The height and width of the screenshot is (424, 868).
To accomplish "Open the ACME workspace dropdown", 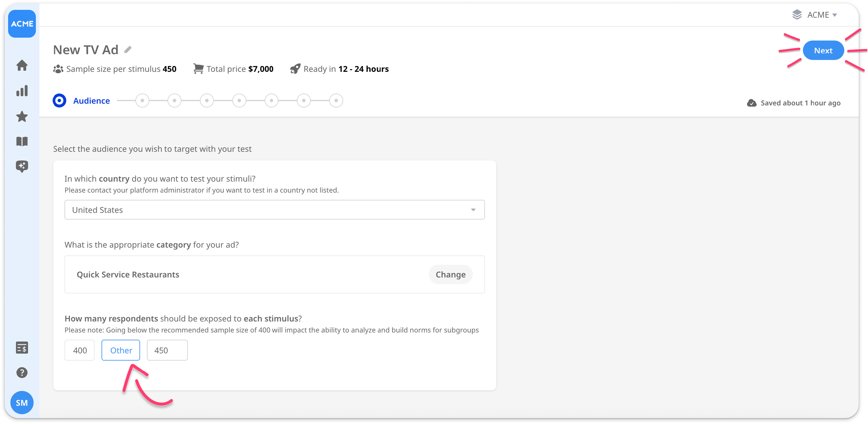I will [x=818, y=15].
